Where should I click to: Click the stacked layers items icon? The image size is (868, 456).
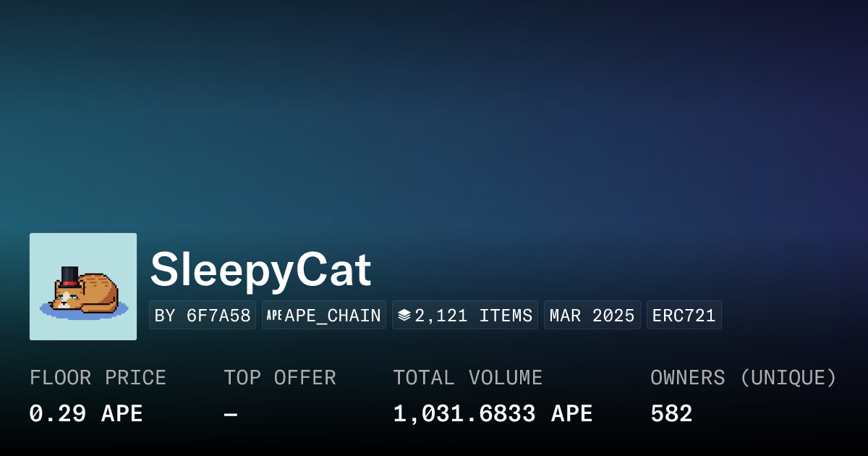pos(404,316)
